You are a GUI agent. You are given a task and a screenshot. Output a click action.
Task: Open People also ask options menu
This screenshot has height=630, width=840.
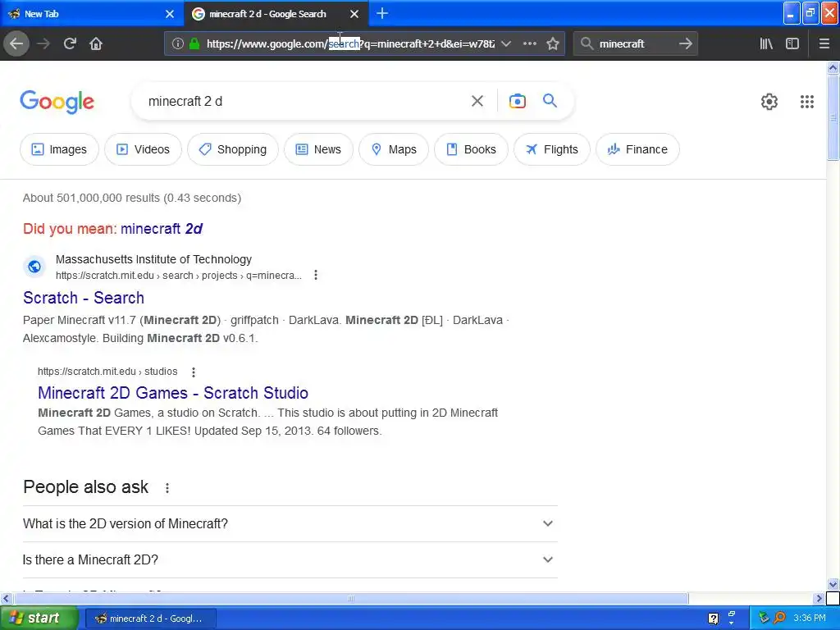tap(167, 488)
